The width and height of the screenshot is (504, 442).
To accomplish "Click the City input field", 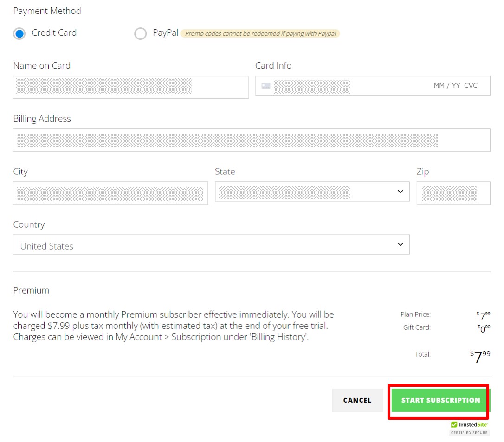I will [x=110, y=193].
